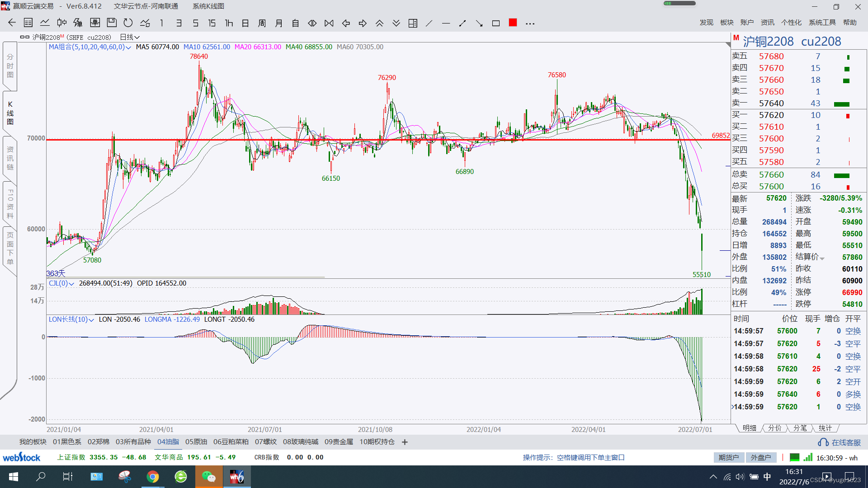The image size is (868, 488).
Task: Open the 05原油 sector tab
Action: tap(196, 442)
